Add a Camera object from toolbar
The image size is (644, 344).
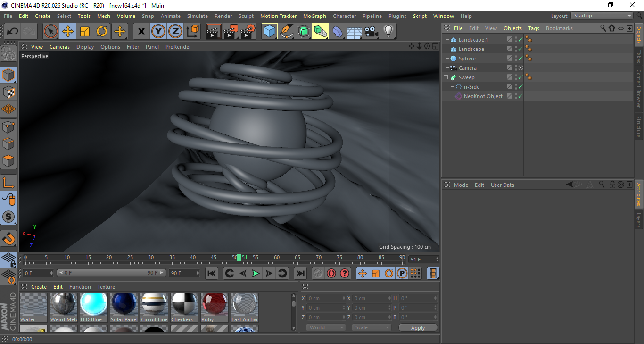pyautogui.click(x=371, y=32)
